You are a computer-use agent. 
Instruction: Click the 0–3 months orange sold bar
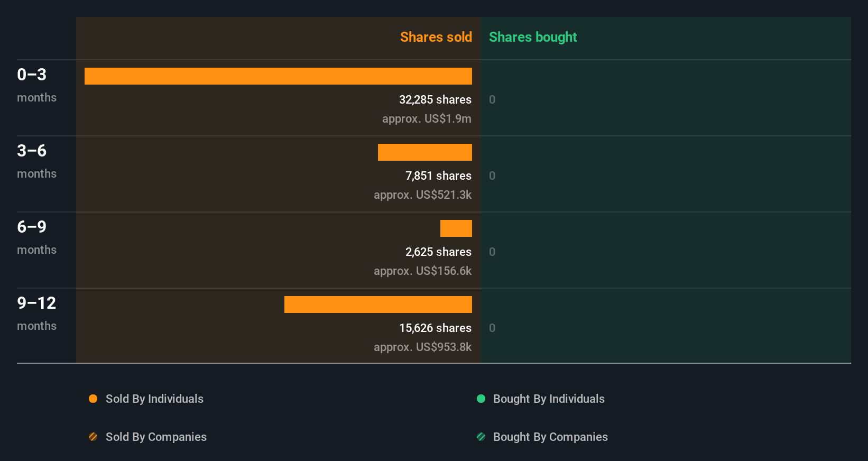tap(278, 76)
